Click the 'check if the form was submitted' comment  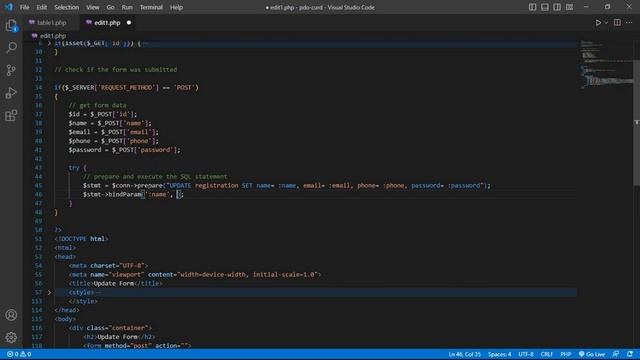click(x=116, y=70)
